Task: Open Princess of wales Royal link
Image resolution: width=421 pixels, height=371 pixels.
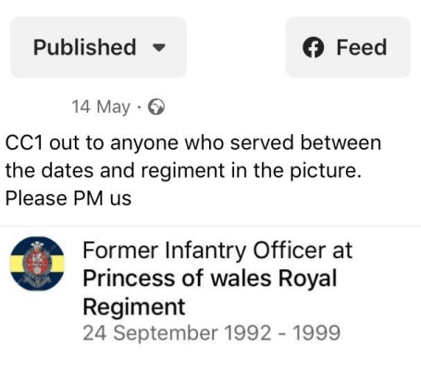Action: click(x=210, y=278)
